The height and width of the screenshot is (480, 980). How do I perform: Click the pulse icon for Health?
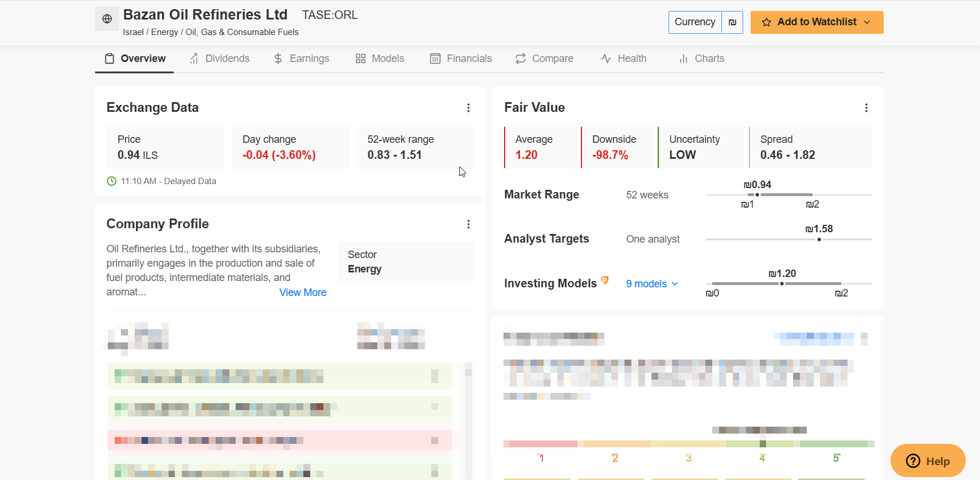[606, 58]
